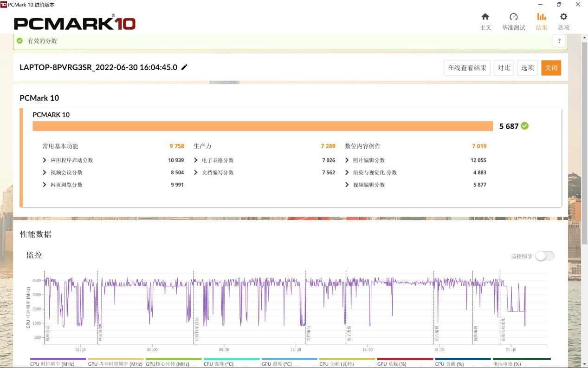This screenshot has width=588, height=368.
Task: Click the green check beside score 5 687
Action: [x=524, y=126]
